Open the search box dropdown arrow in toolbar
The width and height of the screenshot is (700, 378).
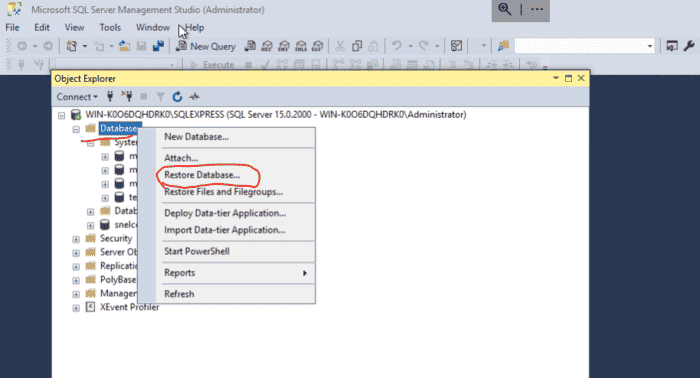(x=650, y=46)
